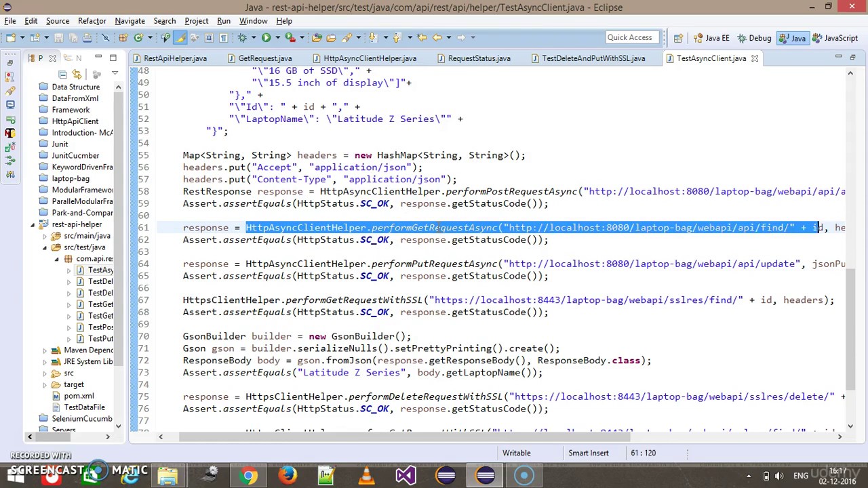The width and height of the screenshot is (868, 488).
Task: Click the Open Perspective icon
Action: coord(678,38)
